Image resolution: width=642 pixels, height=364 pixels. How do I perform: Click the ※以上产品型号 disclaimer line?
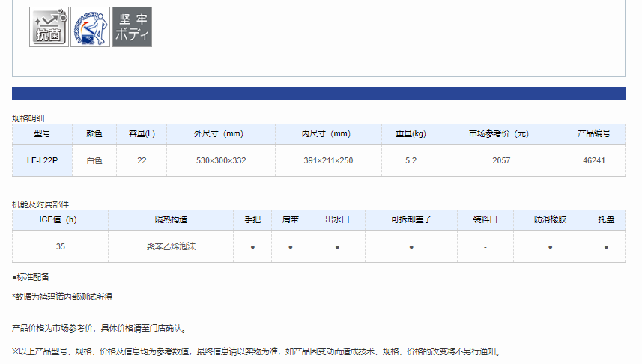pyautogui.click(x=256, y=351)
